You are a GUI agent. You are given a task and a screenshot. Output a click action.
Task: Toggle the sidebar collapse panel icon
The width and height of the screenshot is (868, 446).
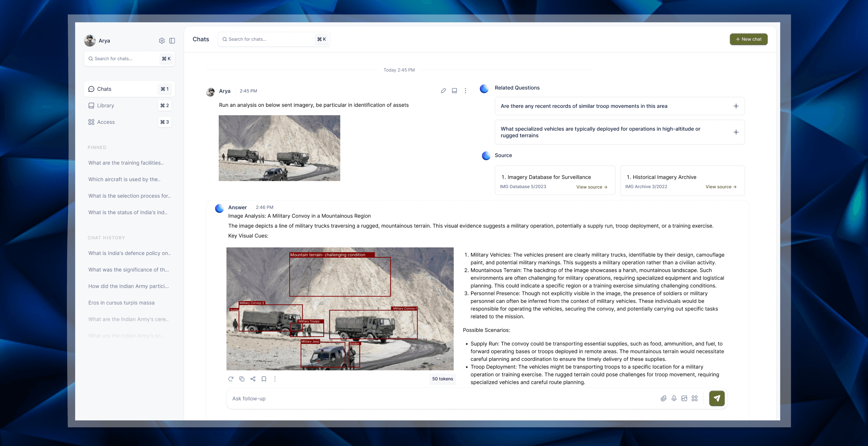pos(172,40)
